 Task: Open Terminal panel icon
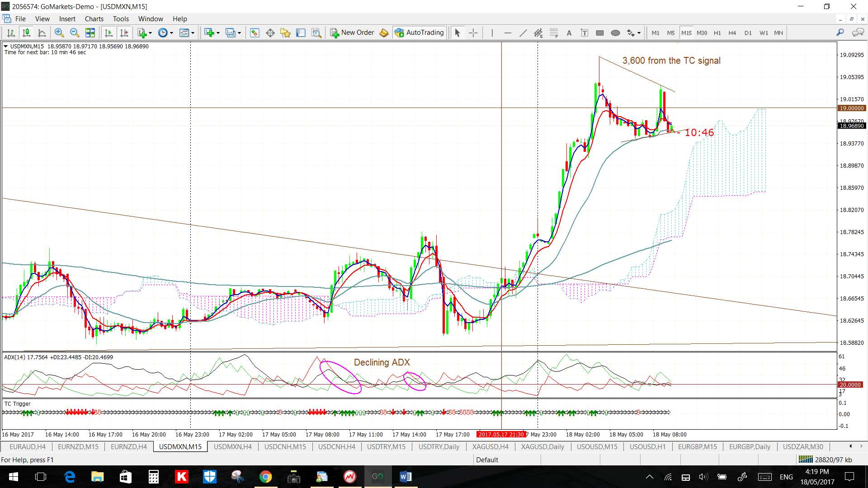tap(301, 33)
